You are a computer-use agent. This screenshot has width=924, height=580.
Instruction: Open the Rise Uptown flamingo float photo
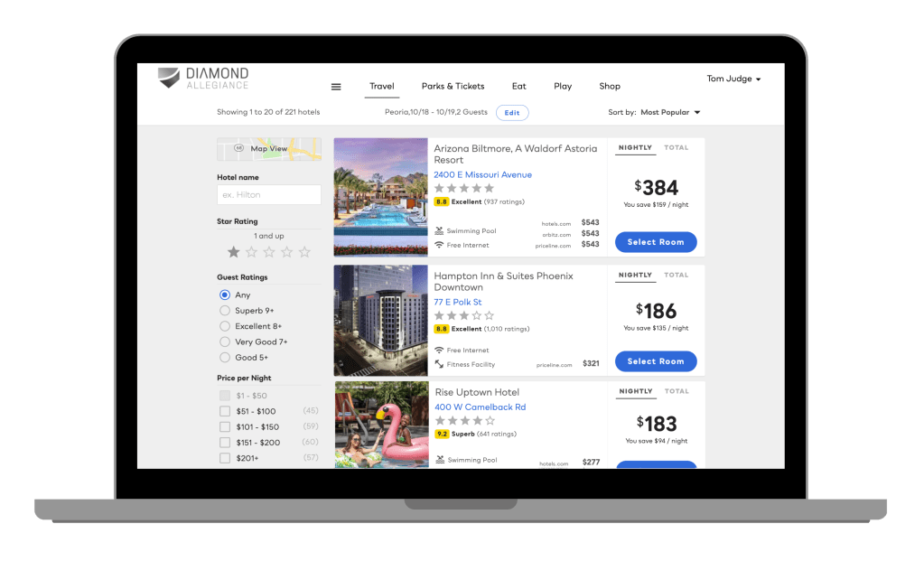(x=382, y=425)
